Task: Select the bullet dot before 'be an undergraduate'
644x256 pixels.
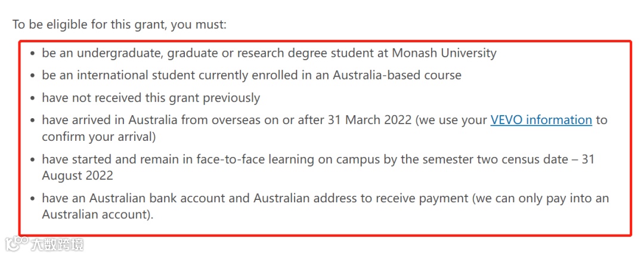Action: [x=33, y=54]
